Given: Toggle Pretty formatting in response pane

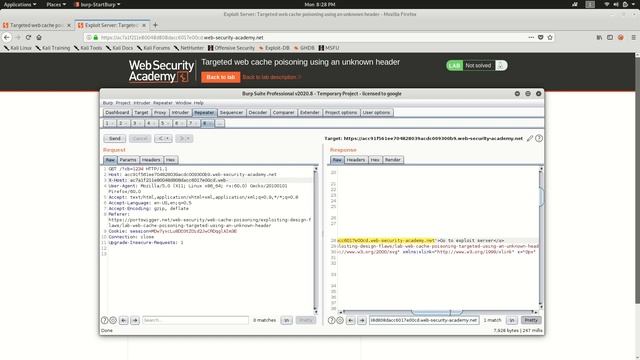Looking at the screenshot, I should coord(531,320).
